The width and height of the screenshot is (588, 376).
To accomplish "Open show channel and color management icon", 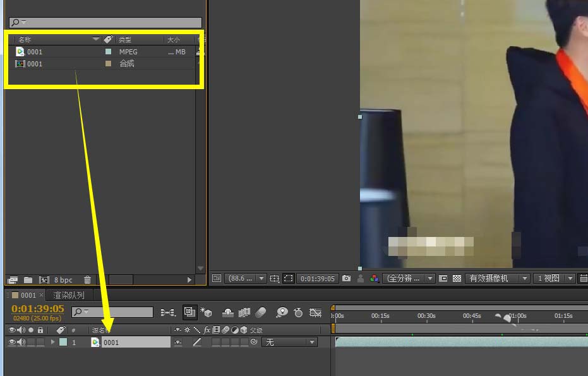I will [374, 279].
